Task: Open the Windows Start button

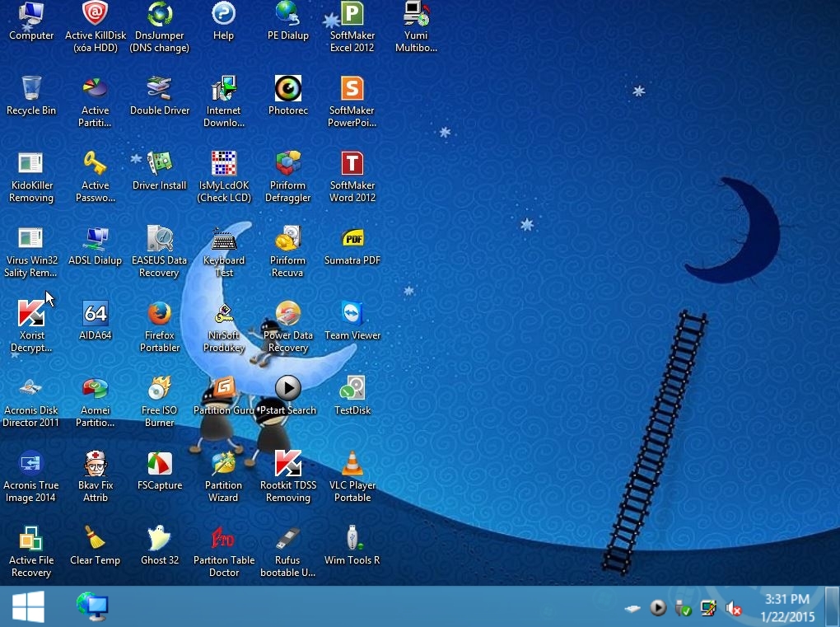Action: click(28, 607)
